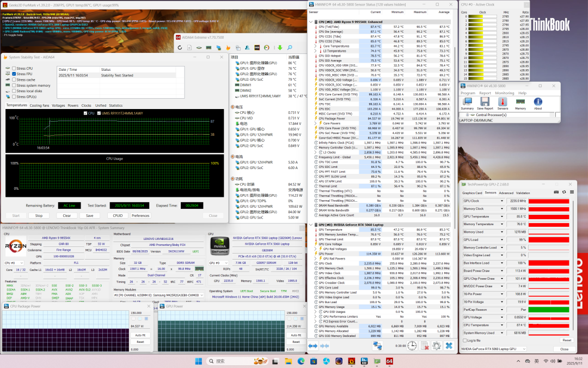Switch to the Voltages tab

coord(58,106)
